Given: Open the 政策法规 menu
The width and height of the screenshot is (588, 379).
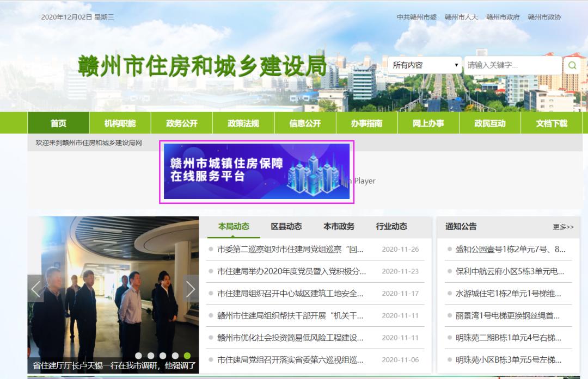Looking at the screenshot, I should pyautogui.click(x=244, y=122).
